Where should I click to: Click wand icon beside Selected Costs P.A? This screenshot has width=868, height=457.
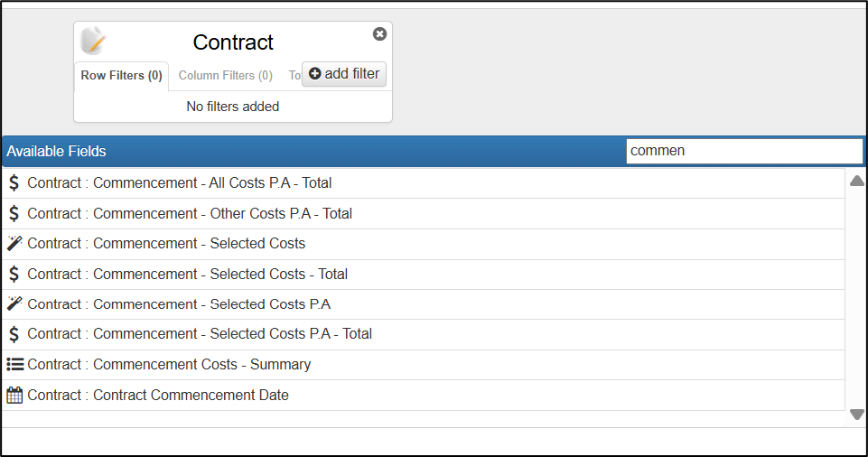pos(14,303)
